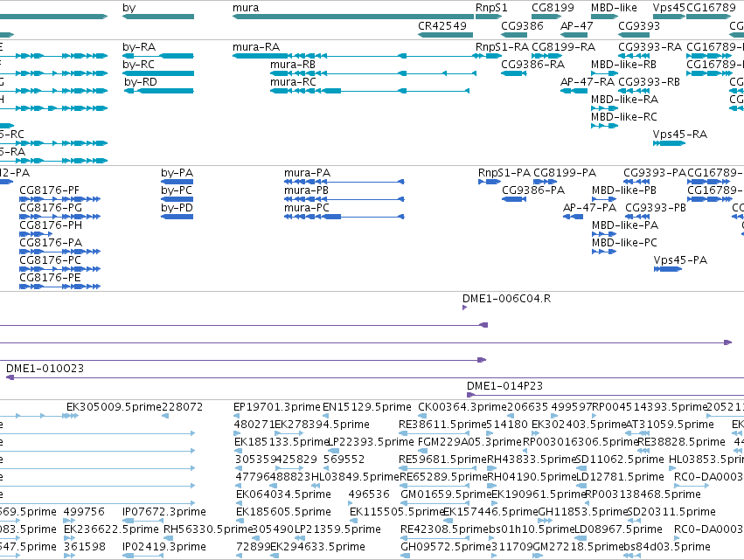Click the EN15129.5prime EST label
This screenshot has height=560, width=744.
(x=367, y=407)
